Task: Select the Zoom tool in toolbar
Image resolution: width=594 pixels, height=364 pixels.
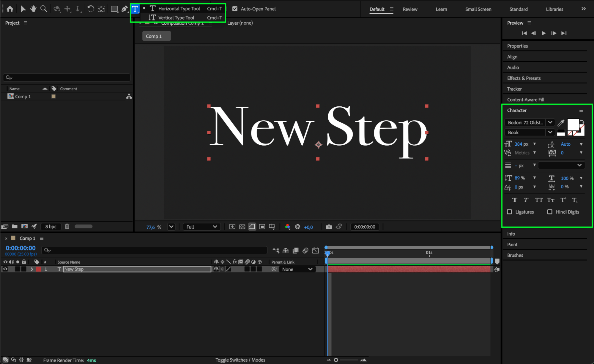Action: click(x=44, y=9)
